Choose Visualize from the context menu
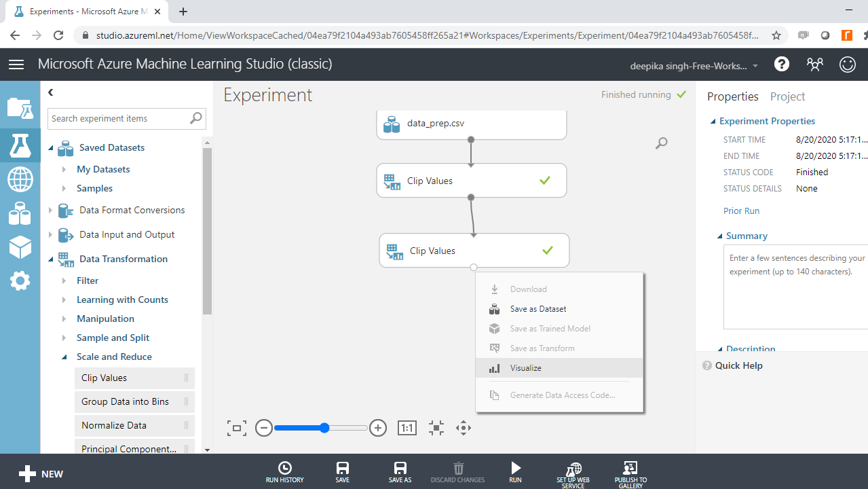The width and height of the screenshot is (868, 489). [559, 368]
